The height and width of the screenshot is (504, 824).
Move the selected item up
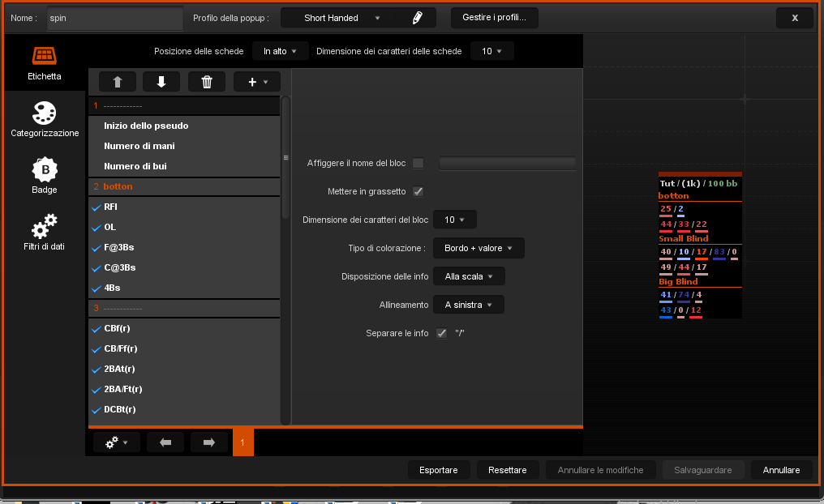coord(117,82)
